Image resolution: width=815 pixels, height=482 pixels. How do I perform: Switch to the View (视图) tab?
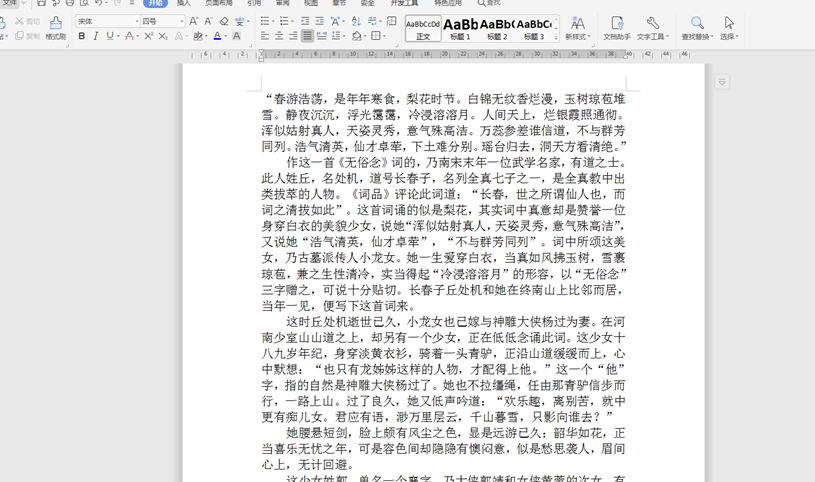(311, 3)
